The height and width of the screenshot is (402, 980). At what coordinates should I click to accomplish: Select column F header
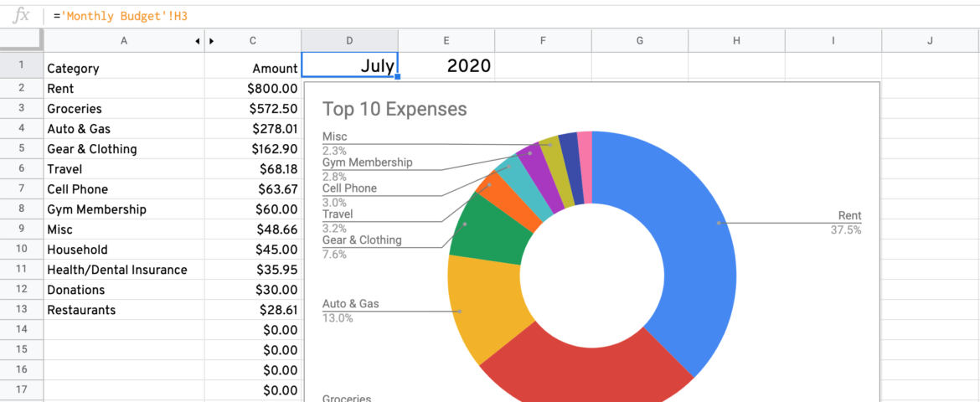(543, 41)
